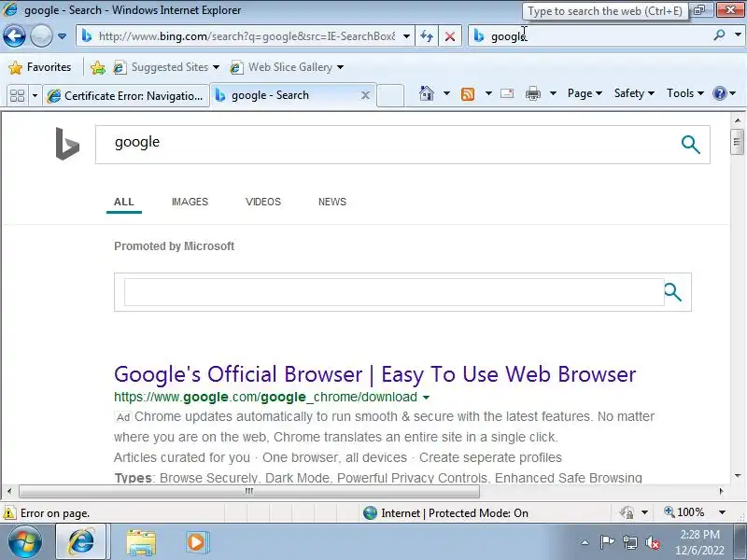
Task: Expand the Home button dropdown
Action: pyautogui.click(x=446, y=93)
